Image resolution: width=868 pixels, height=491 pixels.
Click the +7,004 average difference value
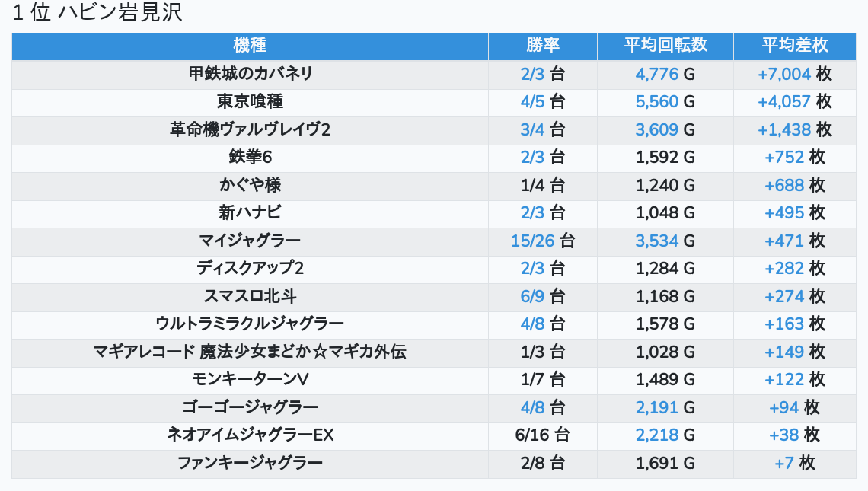pos(784,74)
